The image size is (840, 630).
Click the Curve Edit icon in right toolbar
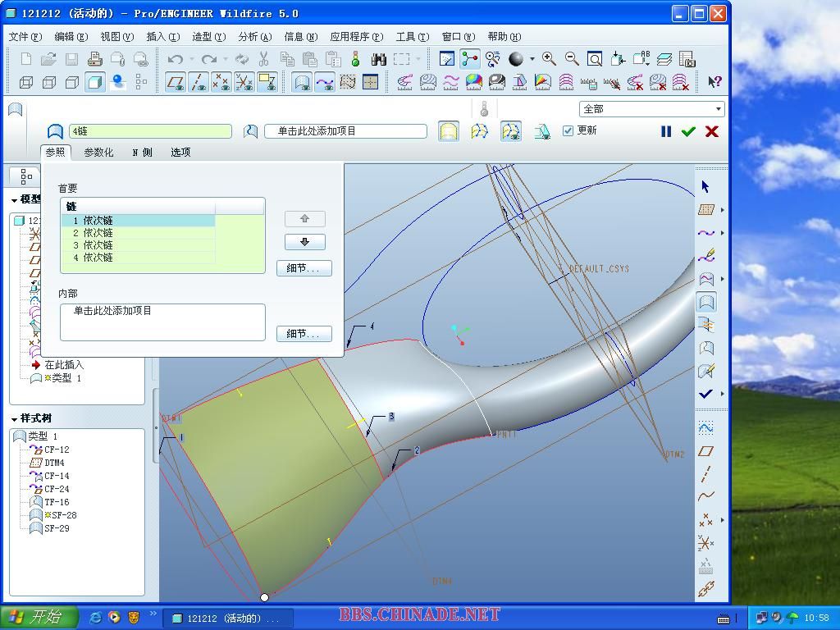[706, 256]
